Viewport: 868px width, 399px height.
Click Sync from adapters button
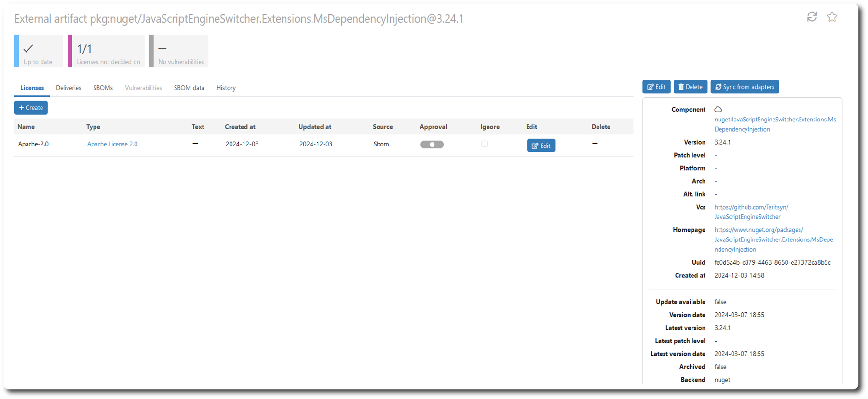745,87
